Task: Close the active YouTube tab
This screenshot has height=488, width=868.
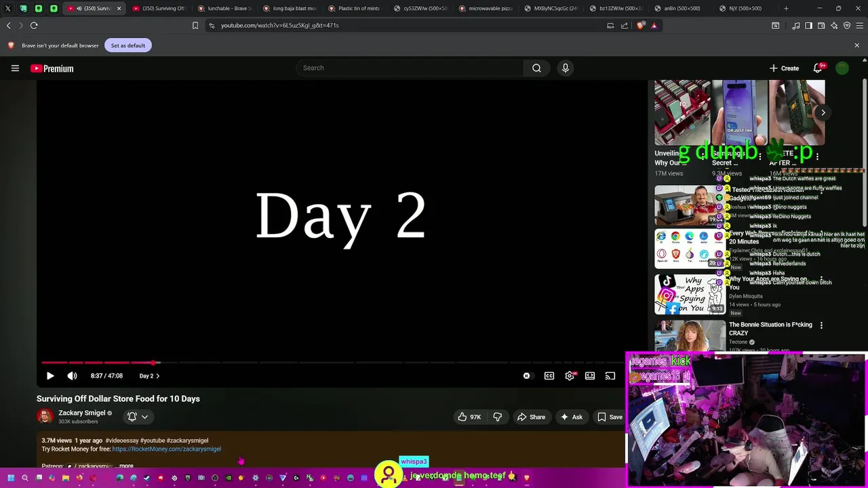Action: point(119,8)
